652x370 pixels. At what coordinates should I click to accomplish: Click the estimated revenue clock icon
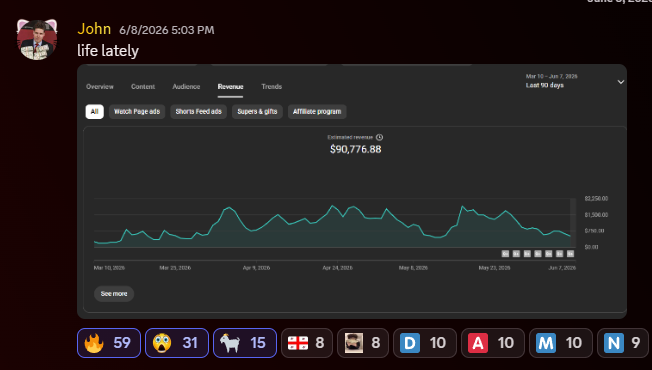pyautogui.click(x=379, y=137)
